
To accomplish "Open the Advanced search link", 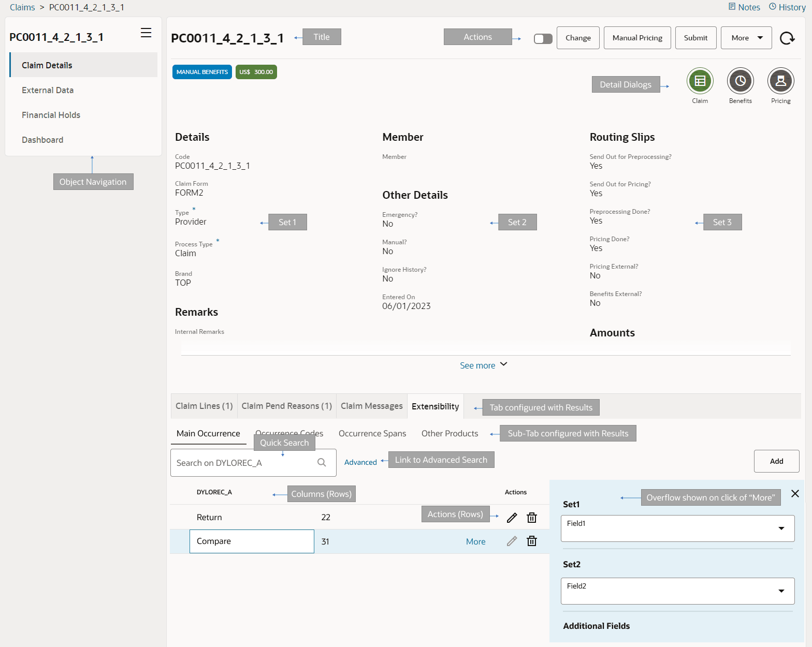I will [x=360, y=462].
